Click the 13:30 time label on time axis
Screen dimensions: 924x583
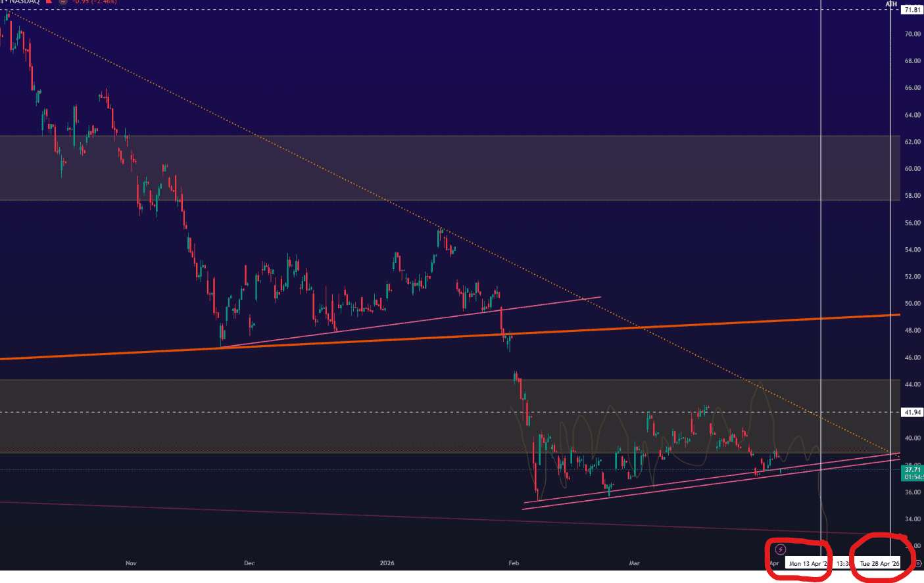click(x=843, y=563)
